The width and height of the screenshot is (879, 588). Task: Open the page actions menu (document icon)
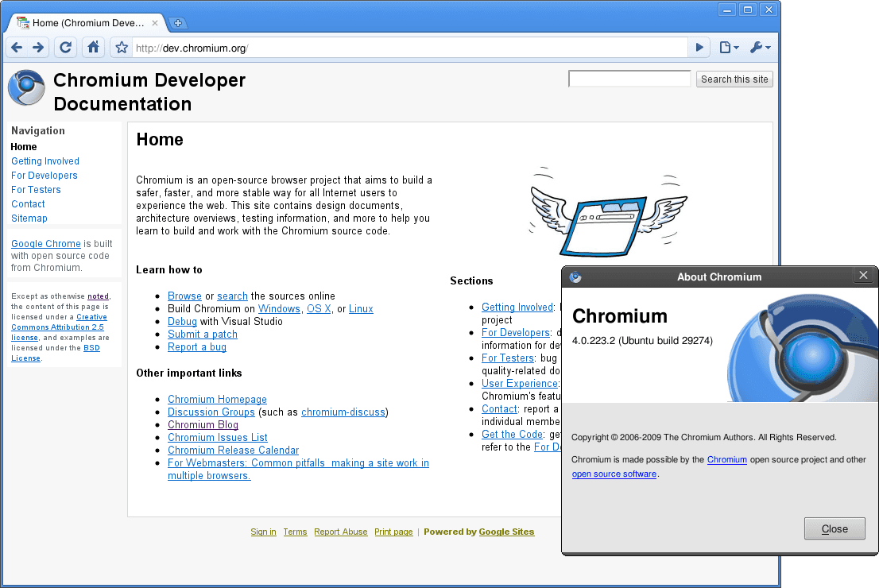coord(727,47)
